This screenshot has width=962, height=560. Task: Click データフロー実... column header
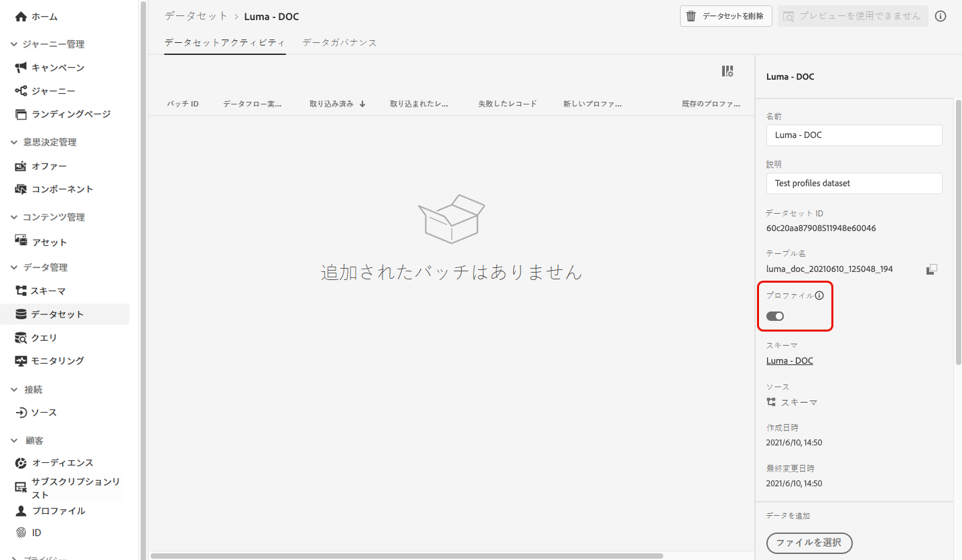253,104
